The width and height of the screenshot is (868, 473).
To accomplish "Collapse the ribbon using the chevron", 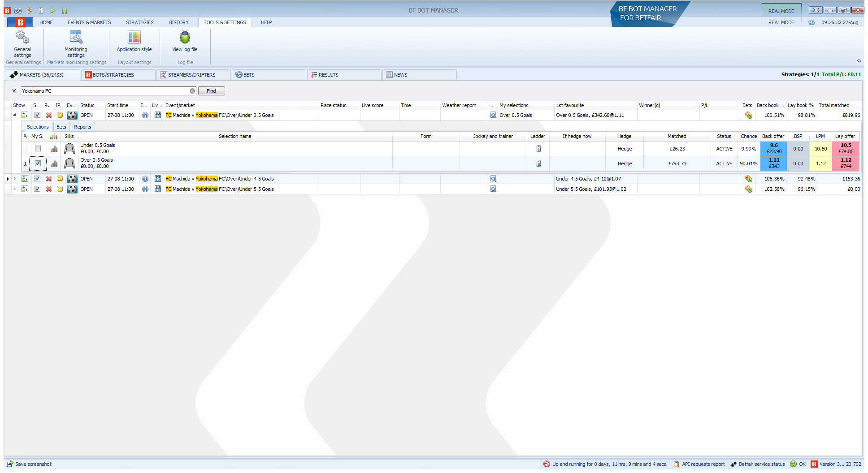I will click(x=859, y=61).
